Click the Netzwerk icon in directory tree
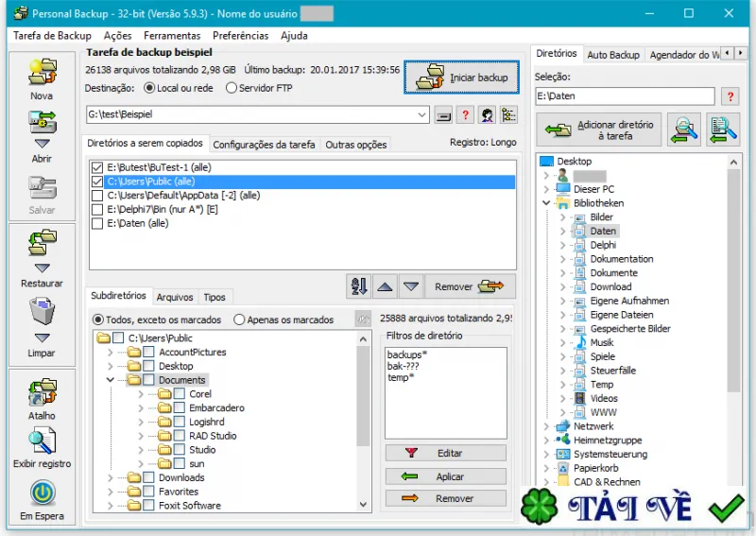 tap(562, 426)
